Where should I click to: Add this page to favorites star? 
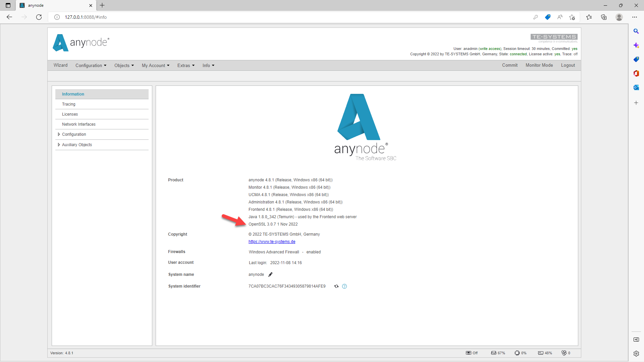click(572, 17)
